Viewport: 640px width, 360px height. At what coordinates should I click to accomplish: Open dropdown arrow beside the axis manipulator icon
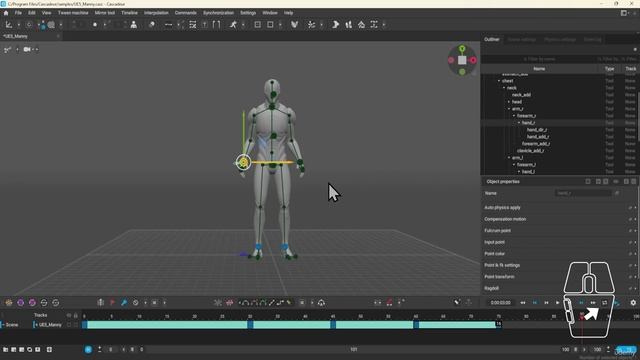[x=18, y=25]
